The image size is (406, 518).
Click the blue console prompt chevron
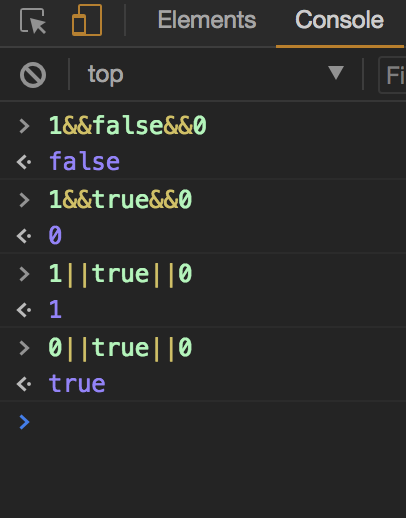coord(24,422)
